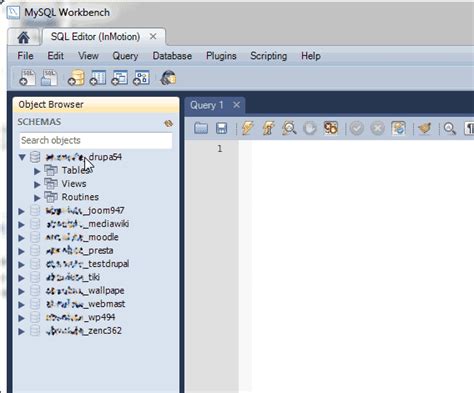Select the _webmast schema name
Screen dimensions: 474x393
point(86,304)
